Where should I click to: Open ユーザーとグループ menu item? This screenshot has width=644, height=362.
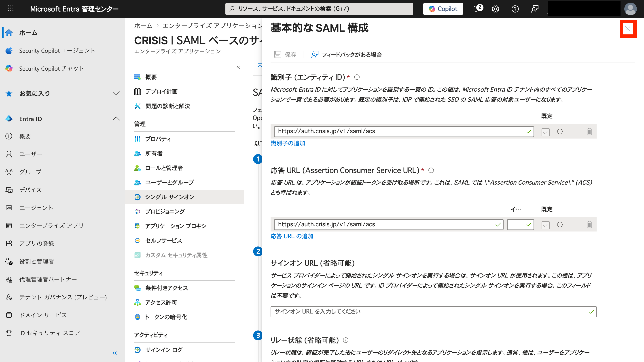(x=184, y=182)
